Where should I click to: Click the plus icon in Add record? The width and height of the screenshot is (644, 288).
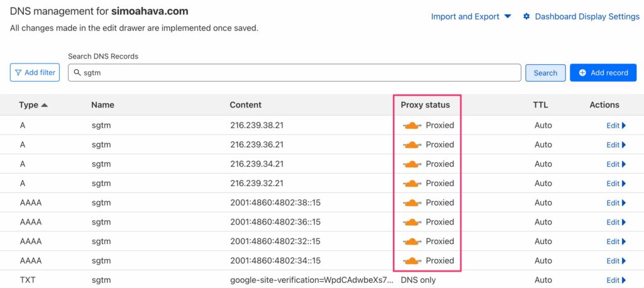[582, 73]
